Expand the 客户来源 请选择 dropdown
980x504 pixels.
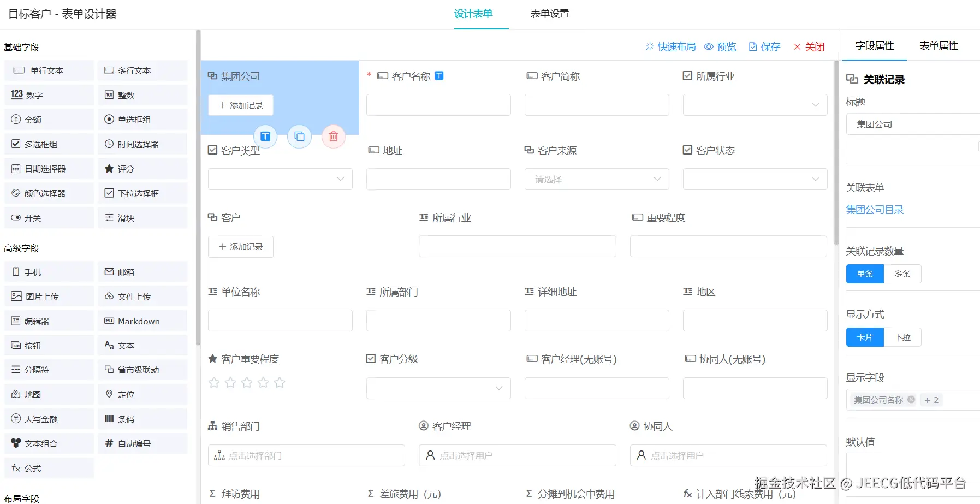pyautogui.click(x=597, y=179)
